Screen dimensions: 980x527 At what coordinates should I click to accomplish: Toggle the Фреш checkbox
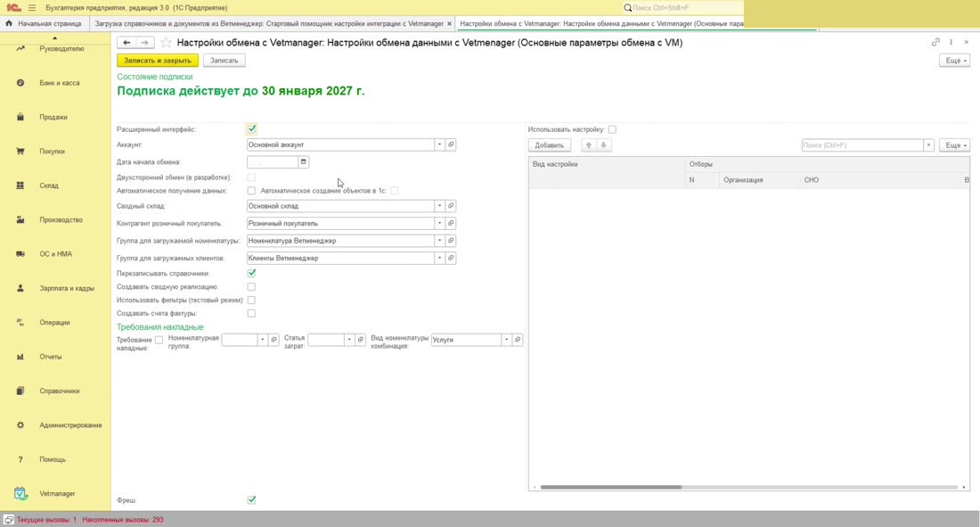pos(251,500)
